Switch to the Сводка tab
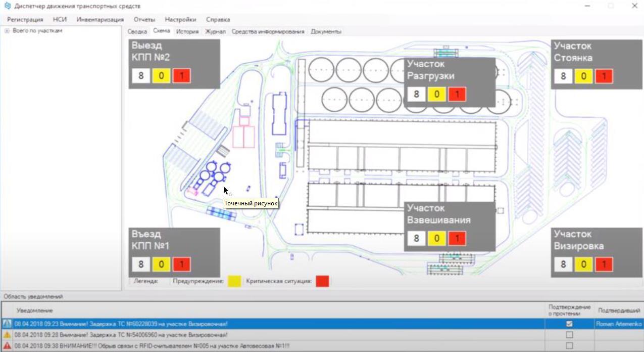Viewport: 644px width, 352px height. pyautogui.click(x=137, y=31)
